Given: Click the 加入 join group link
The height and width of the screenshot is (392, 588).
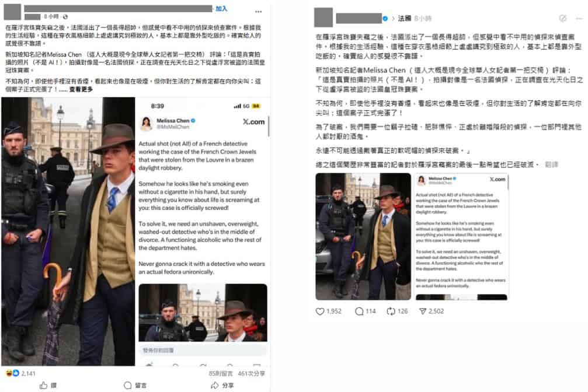Looking at the screenshot, I should click(x=221, y=9).
